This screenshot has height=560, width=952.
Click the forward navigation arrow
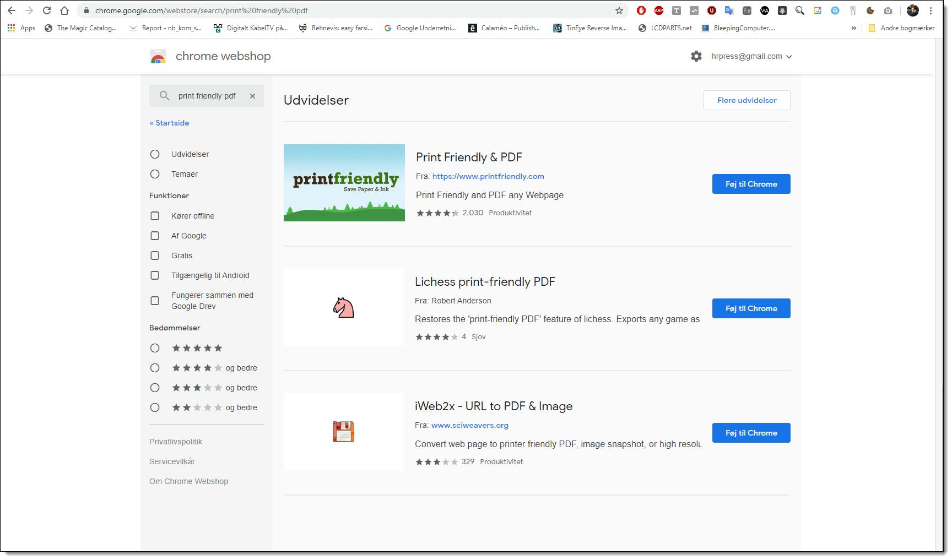[x=29, y=10]
